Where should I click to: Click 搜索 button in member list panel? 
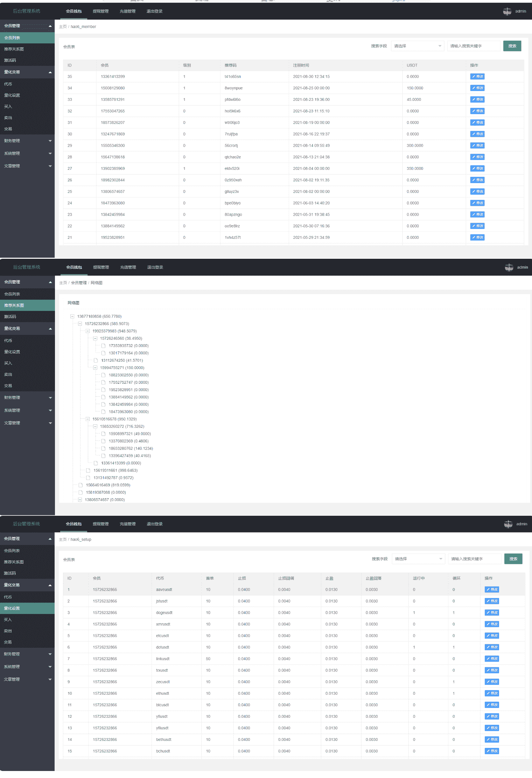pyautogui.click(x=512, y=46)
